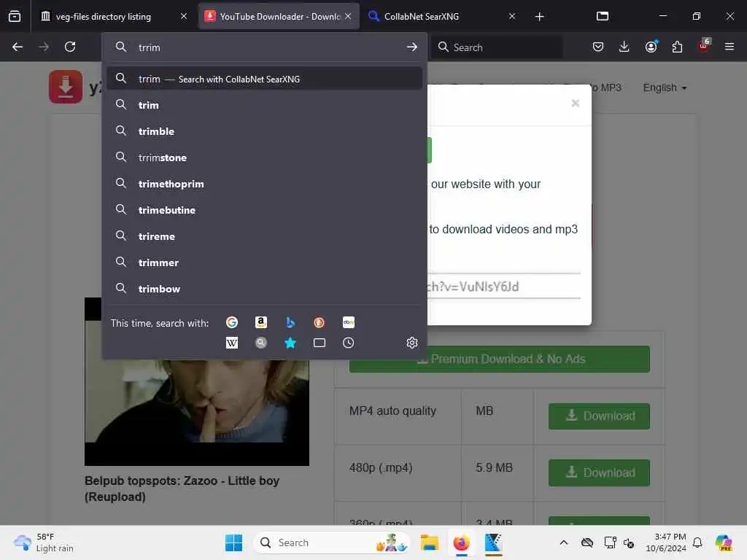The width and height of the screenshot is (747, 560).
Task: Click the red y2 downloader logo
Action: 66,87
